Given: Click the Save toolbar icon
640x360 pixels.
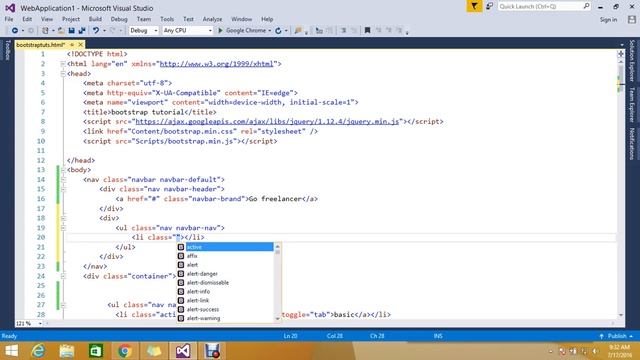Looking at the screenshot, I should (71, 31).
